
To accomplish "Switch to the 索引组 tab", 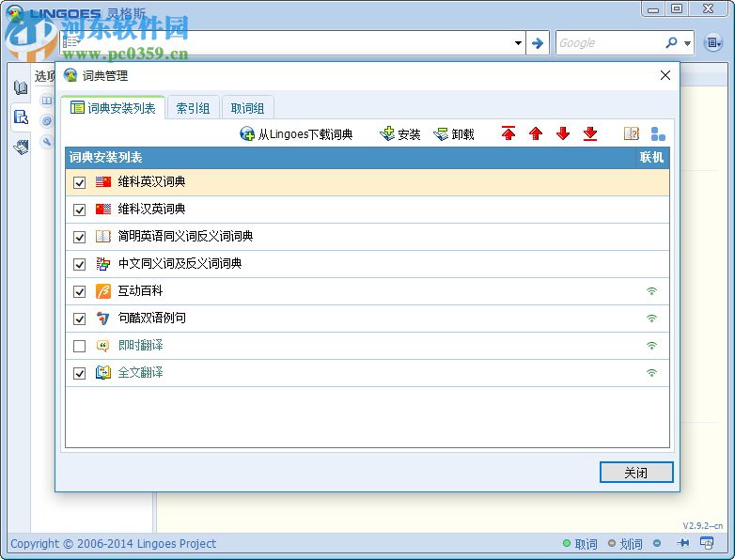I will (x=193, y=108).
